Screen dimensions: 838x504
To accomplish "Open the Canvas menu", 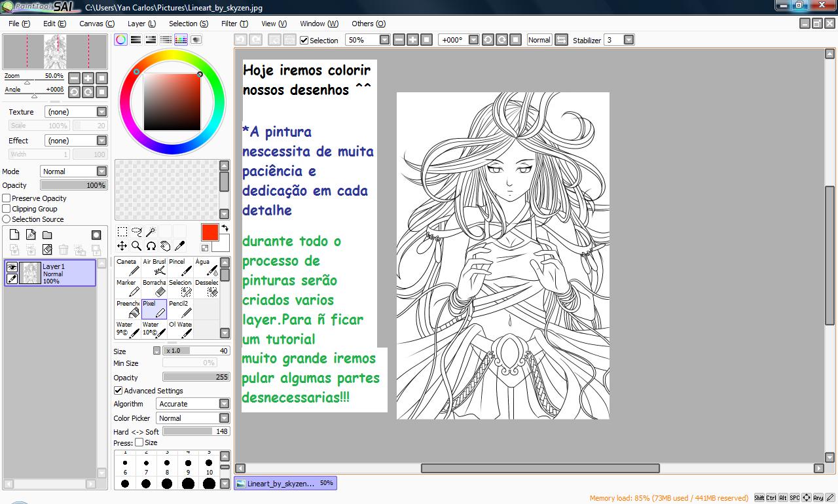I will (x=97, y=24).
